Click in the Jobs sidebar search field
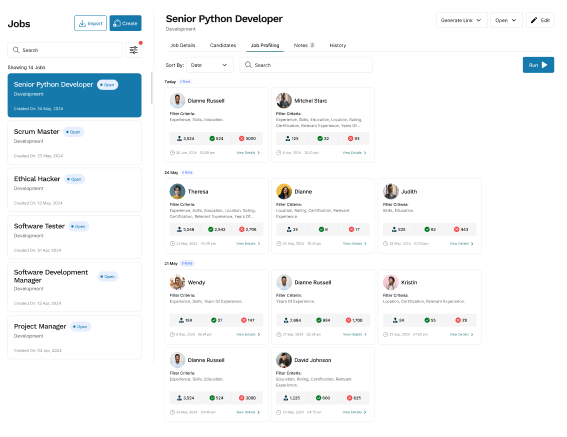The height and width of the screenshot is (437, 567). coord(65,50)
